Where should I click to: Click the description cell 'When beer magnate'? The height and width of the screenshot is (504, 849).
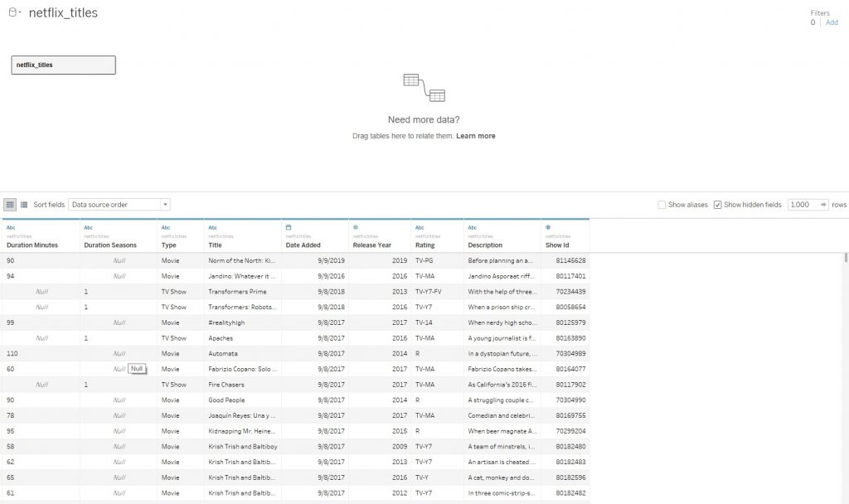click(x=502, y=431)
